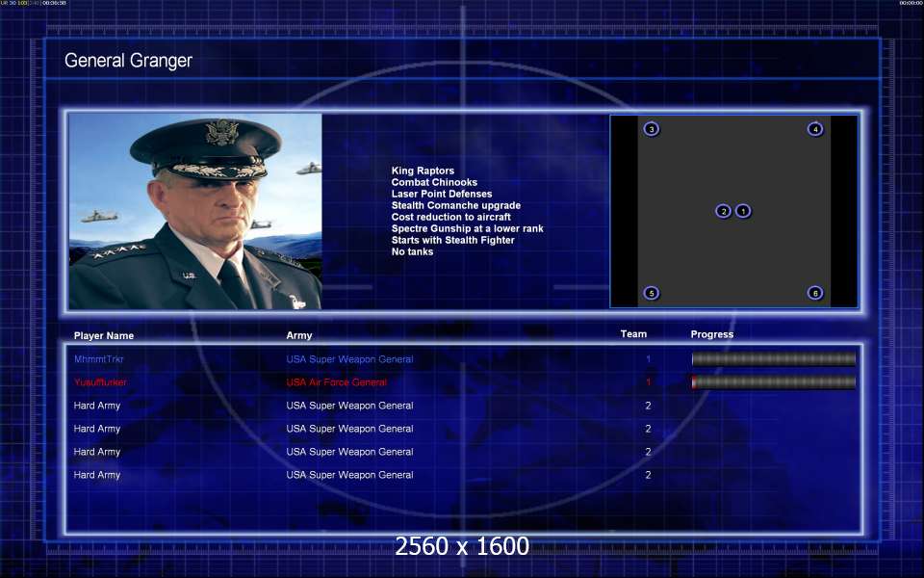Click the "General Granger" title text
Image resolution: width=924 pixels, height=578 pixels.
128,60
